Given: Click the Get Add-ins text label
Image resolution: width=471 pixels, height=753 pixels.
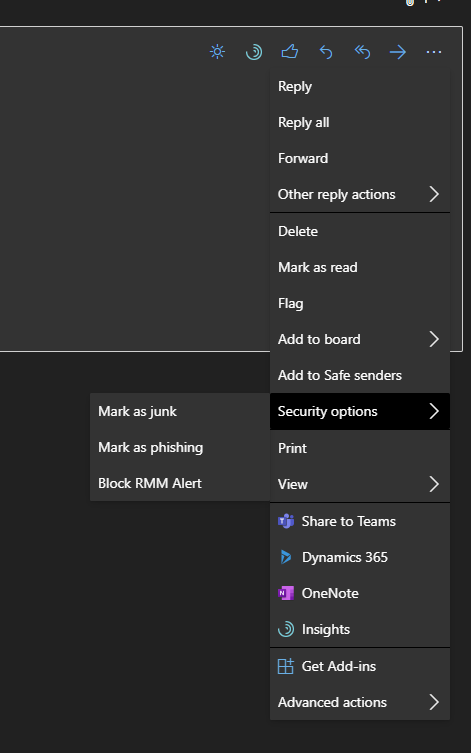Looking at the screenshot, I should click(x=339, y=666).
